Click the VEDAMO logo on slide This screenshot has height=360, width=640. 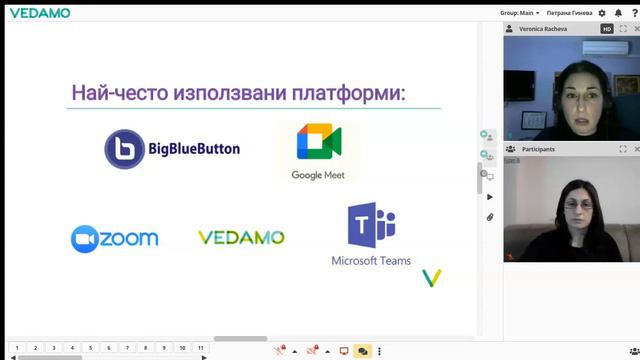241,238
